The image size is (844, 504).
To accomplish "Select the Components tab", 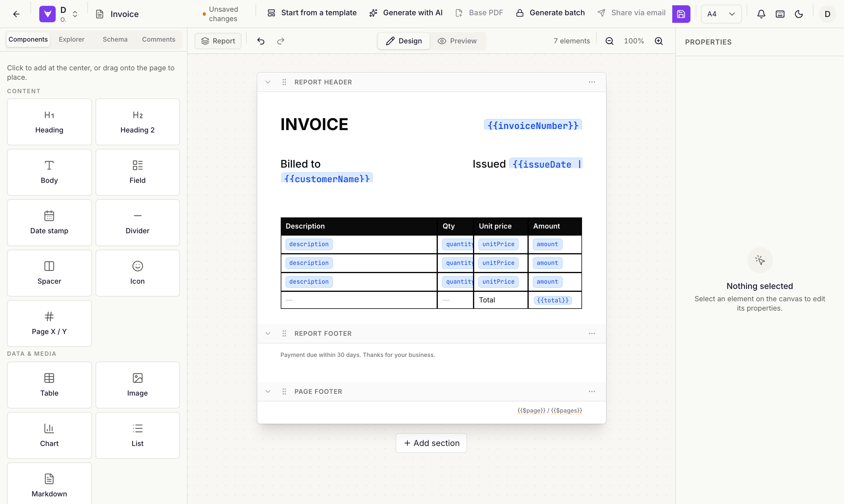I will 28,39.
